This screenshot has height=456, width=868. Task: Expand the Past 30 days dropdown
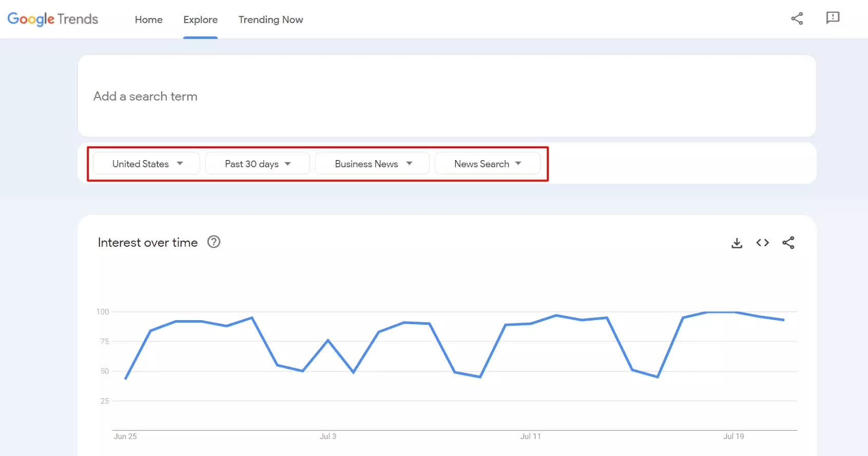click(257, 163)
